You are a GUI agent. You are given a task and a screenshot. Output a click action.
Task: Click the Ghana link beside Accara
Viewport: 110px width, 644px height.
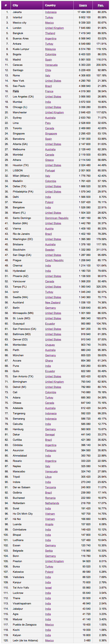[49, 360]
